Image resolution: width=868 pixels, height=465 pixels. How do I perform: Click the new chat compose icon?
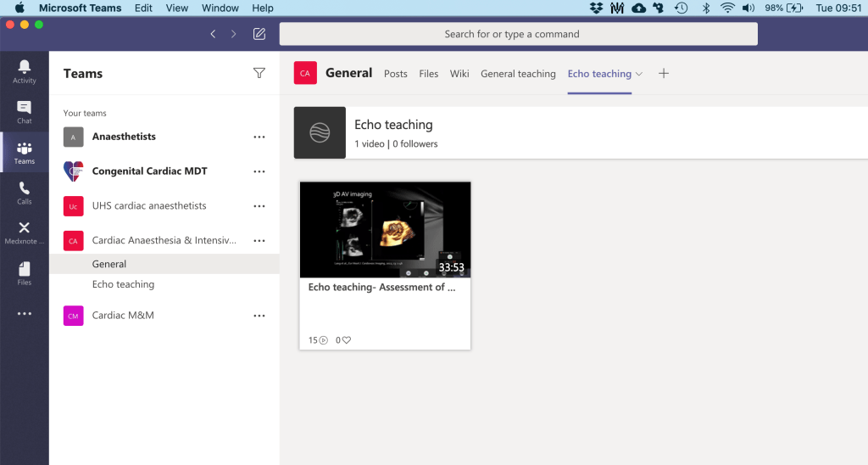pyautogui.click(x=259, y=34)
